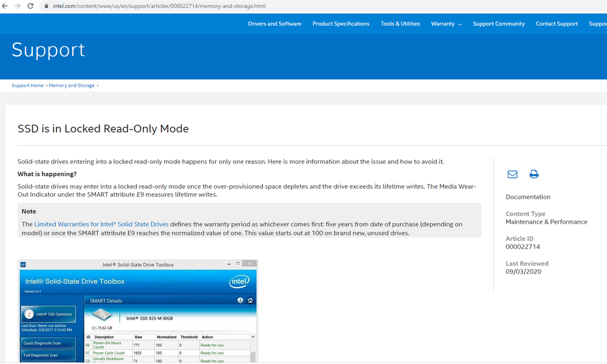Click the Memory and Storage breadcrumb link
This screenshot has width=607, height=364.
click(72, 86)
